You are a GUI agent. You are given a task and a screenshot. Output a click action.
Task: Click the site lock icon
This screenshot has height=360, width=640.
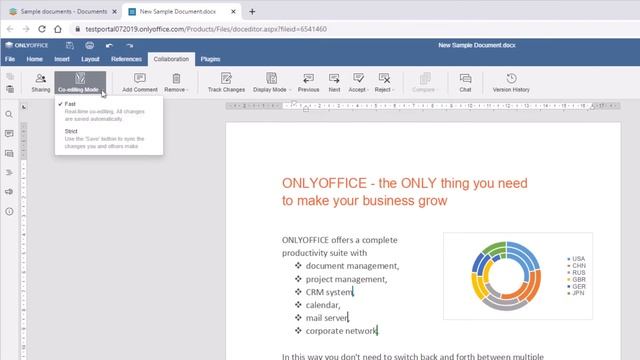click(78, 29)
